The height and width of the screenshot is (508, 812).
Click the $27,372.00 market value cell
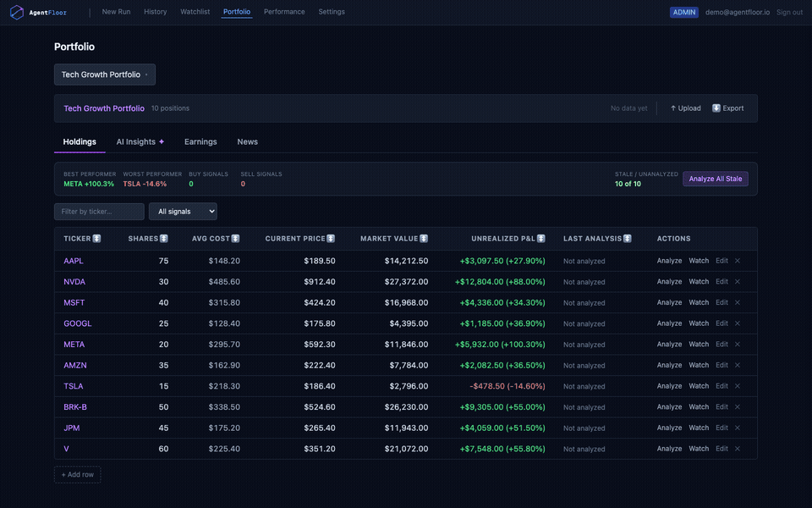(x=407, y=281)
